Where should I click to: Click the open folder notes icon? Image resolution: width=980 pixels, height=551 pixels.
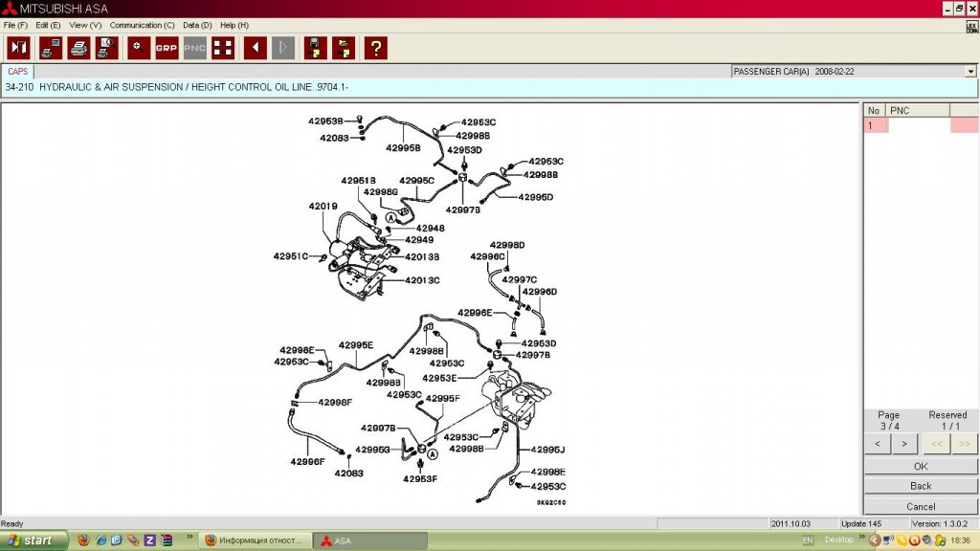(344, 48)
